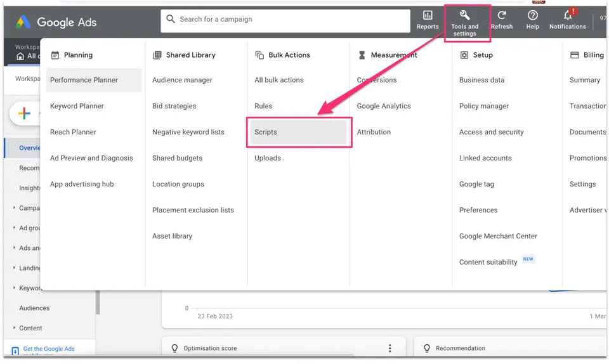609x364 pixels.
Task: Open Access and security
Action: click(x=491, y=132)
